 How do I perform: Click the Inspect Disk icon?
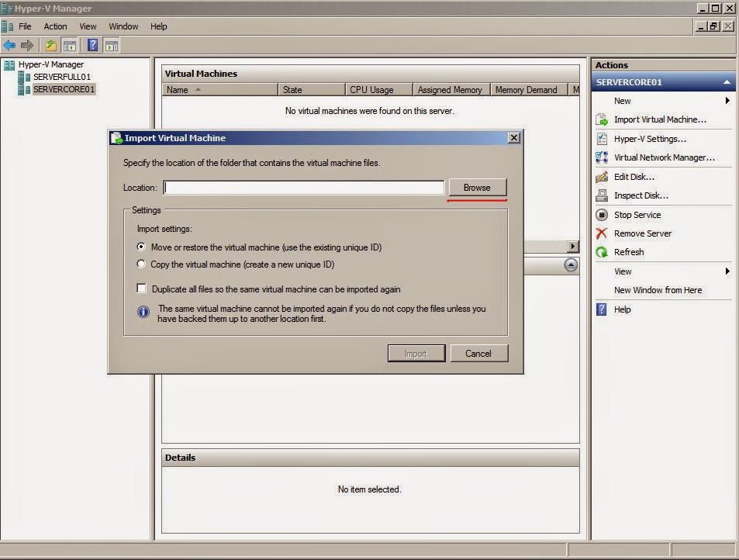point(602,195)
